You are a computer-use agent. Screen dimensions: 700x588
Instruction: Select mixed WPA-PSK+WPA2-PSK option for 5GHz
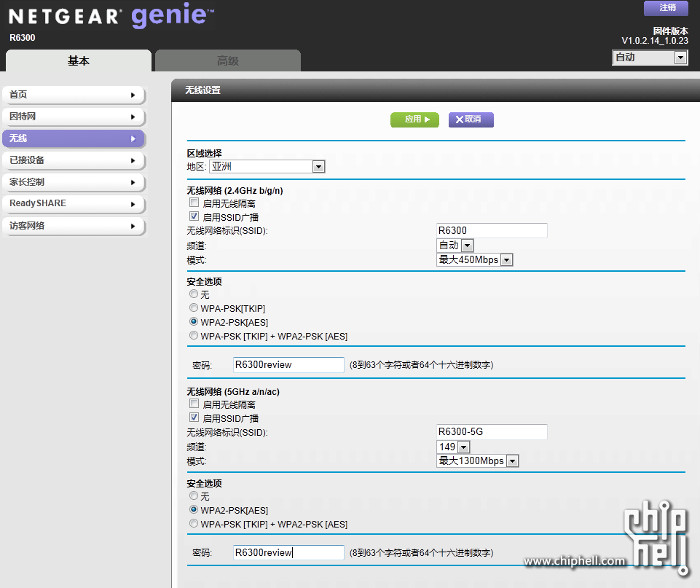[x=193, y=523]
